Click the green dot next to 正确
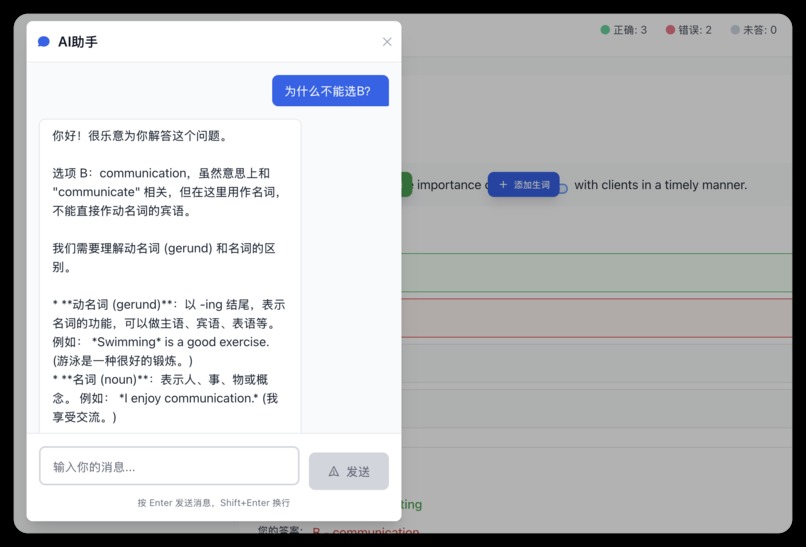806x547 pixels. (605, 30)
